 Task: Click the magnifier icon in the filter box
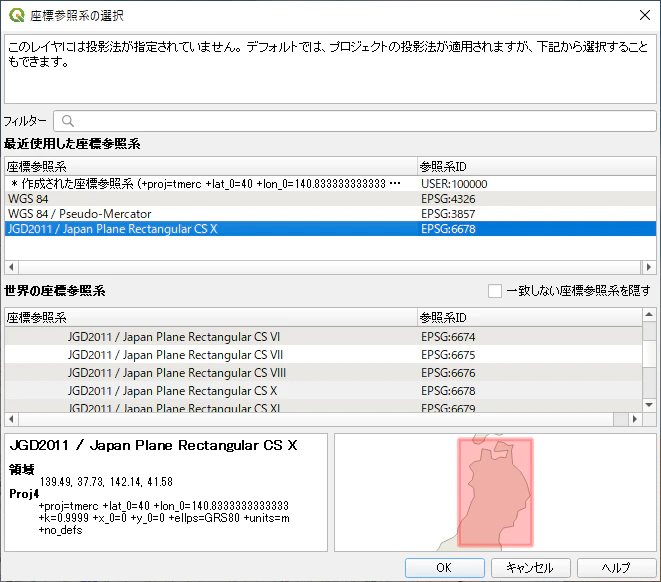click(67, 121)
